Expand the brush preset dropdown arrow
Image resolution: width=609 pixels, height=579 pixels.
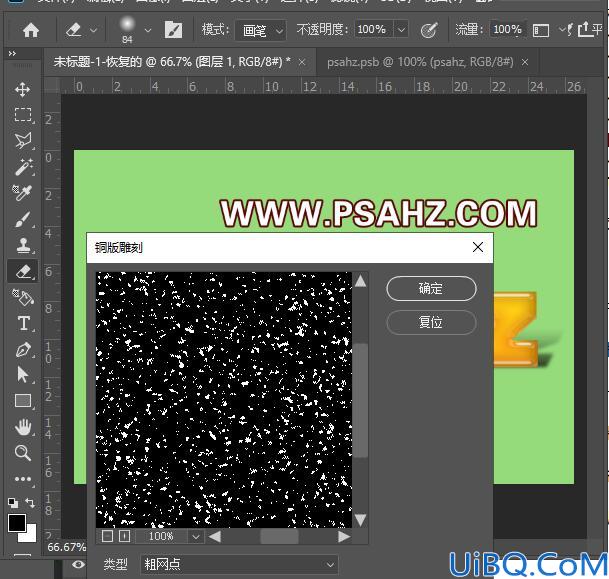tap(148, 30)
